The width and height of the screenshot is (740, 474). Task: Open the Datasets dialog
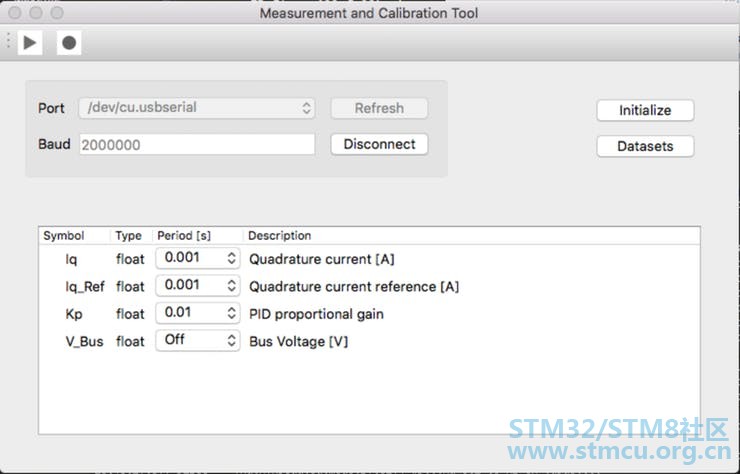click(645, 146)
